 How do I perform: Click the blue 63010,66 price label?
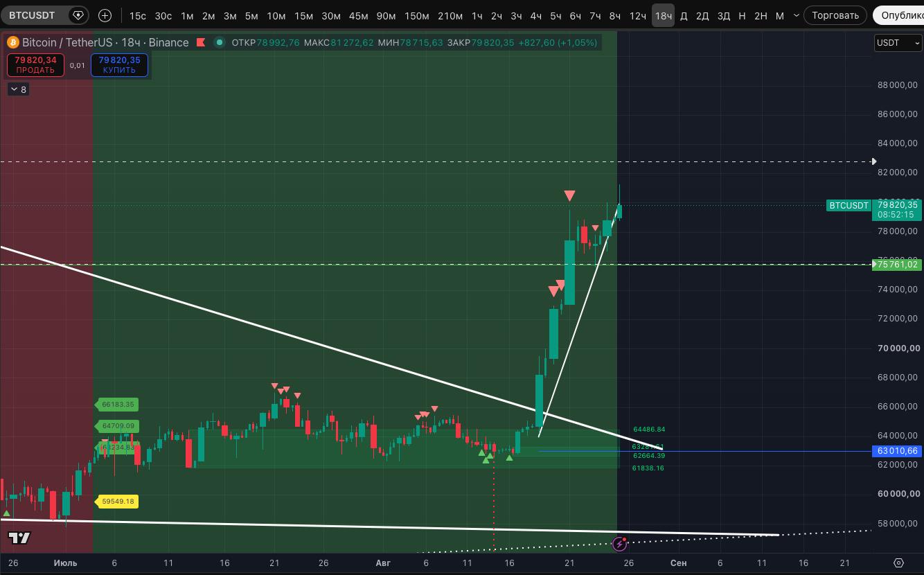coord(897,451)
